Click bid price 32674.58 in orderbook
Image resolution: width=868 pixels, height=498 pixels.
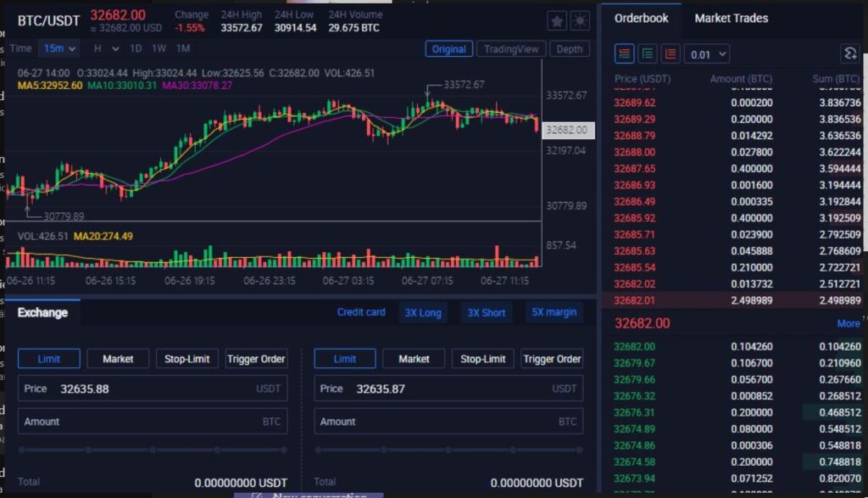tap(634, 462)
